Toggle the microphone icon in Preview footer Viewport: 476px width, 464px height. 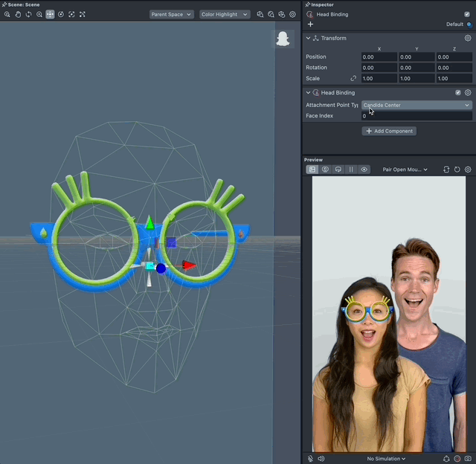click(x=311, y=459)
